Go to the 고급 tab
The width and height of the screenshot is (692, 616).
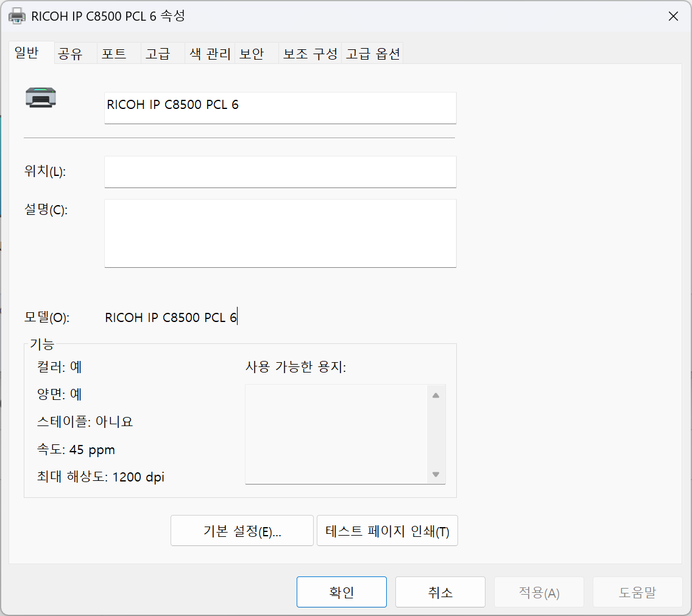pos(163,54)
